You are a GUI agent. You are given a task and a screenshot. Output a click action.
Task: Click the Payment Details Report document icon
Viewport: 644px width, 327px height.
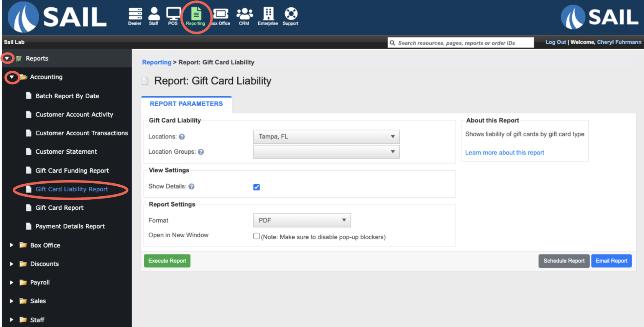click(x=28, y=226)
